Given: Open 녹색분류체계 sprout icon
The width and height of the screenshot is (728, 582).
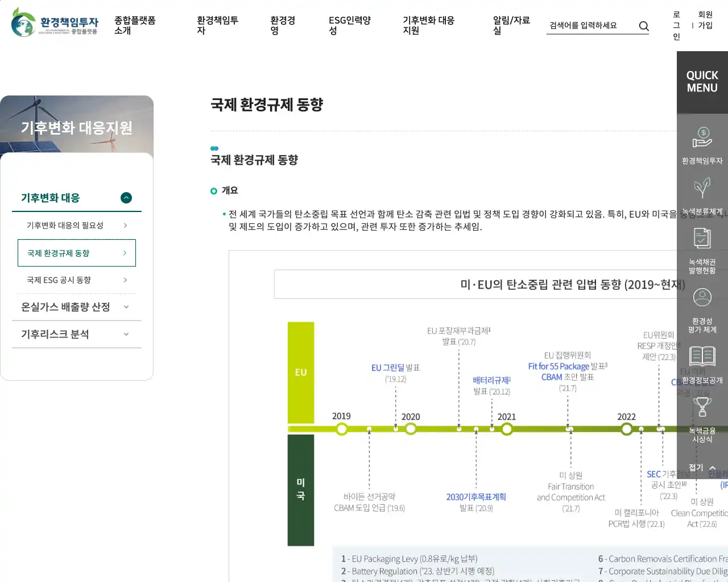Looking at the screenshot, I should point(702,189).
